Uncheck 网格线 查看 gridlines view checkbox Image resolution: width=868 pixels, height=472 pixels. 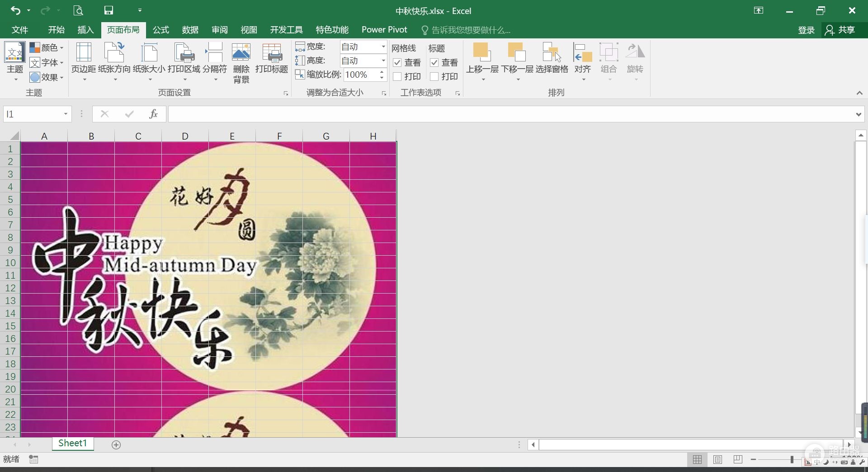tap(397, 62)
